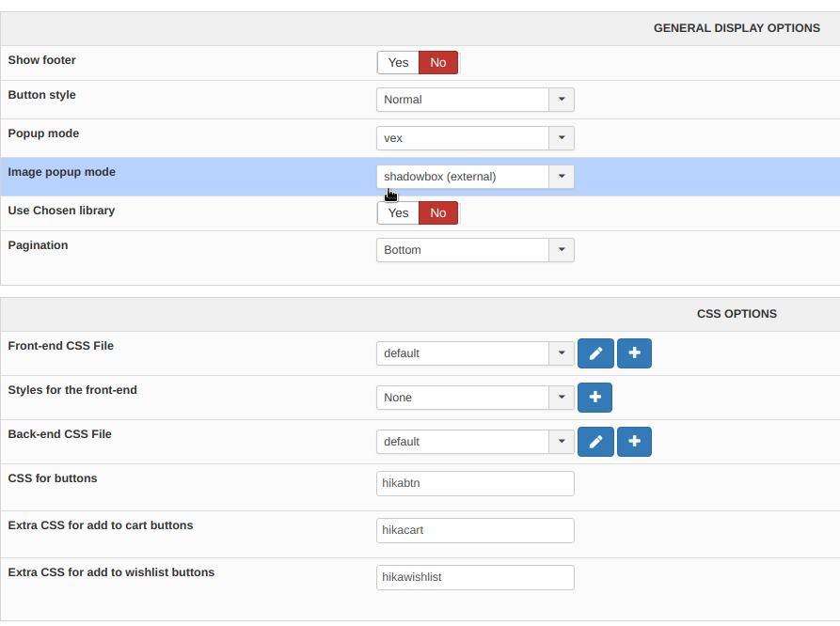The image size is (840, 626).
Task: Enable Use Chosen library with Yes
Action: (398, 213)
